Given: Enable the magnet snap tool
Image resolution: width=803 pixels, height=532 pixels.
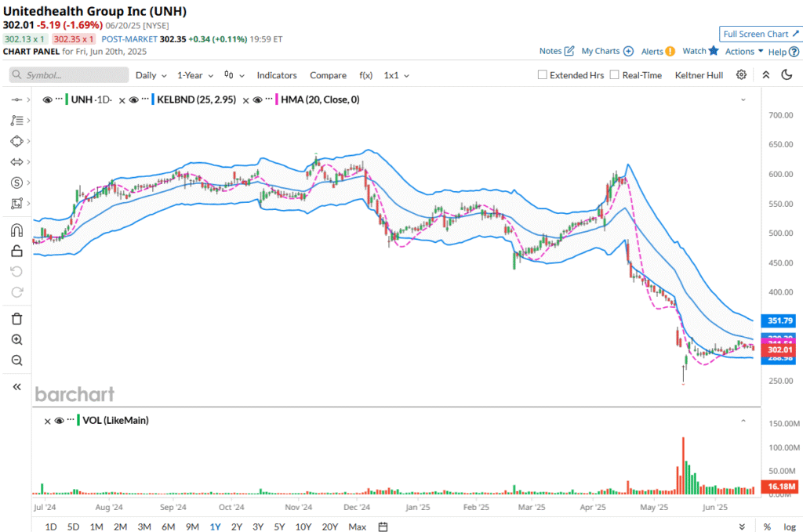Looking at the screenshot, I should pyautogui.click(x=16, y=230).
